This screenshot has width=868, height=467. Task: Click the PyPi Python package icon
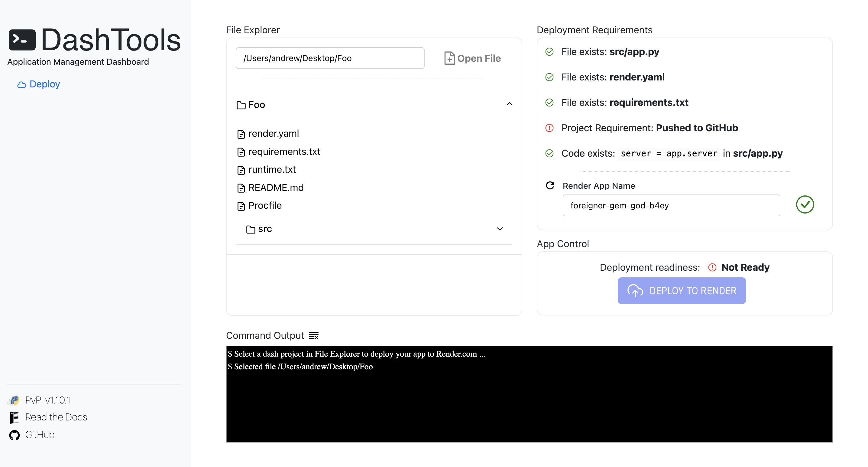[14, 400]
